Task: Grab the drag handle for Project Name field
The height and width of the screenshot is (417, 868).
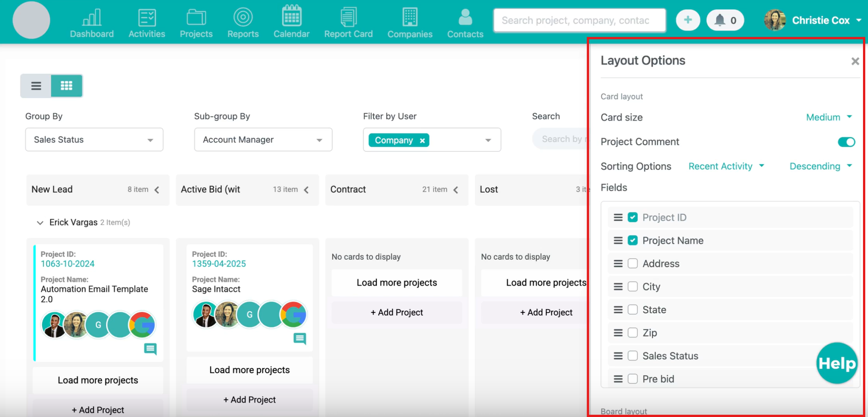Action: (x=618, y=241)
